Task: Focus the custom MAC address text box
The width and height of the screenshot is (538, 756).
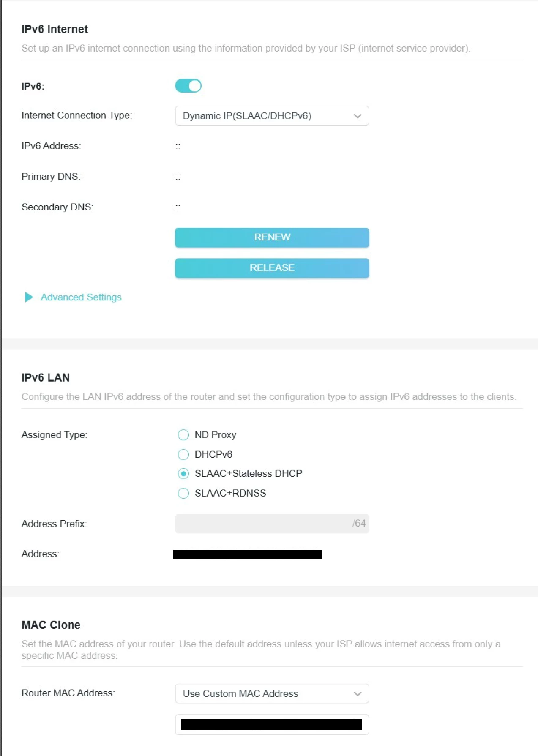Action: 272,724
